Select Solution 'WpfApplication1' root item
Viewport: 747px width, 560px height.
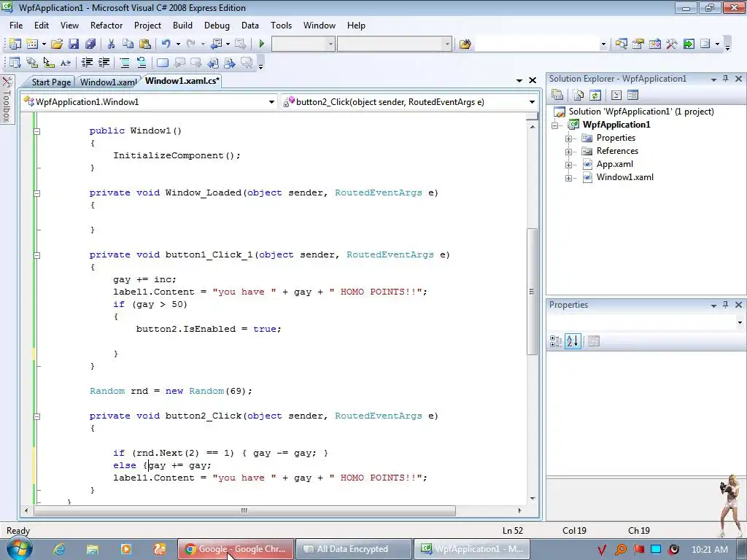(640, 112)
